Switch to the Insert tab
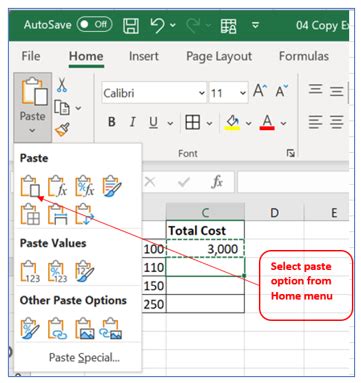 point(144,56)
